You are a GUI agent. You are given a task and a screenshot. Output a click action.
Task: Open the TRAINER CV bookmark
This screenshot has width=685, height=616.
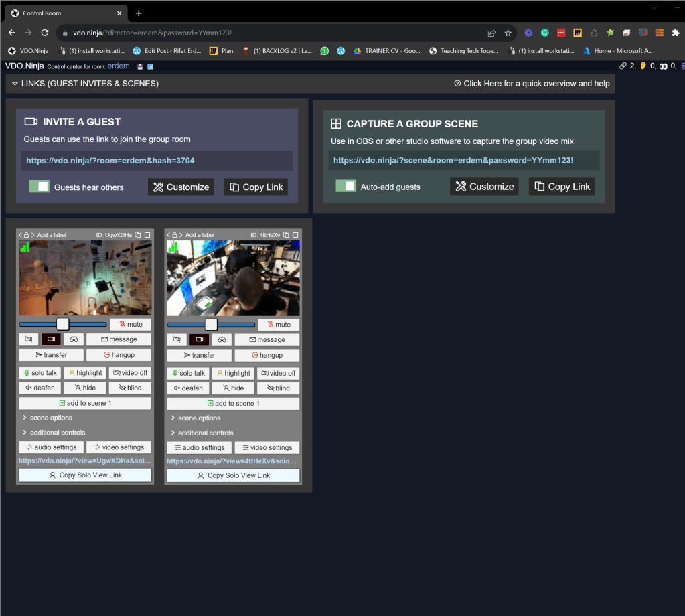(x=387, y=51)
